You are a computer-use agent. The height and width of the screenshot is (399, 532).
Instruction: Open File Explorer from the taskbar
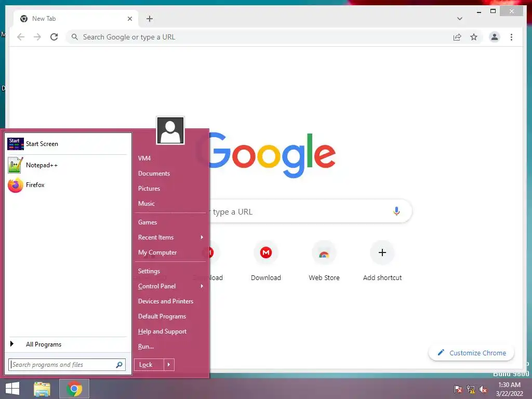pos(42,389)
